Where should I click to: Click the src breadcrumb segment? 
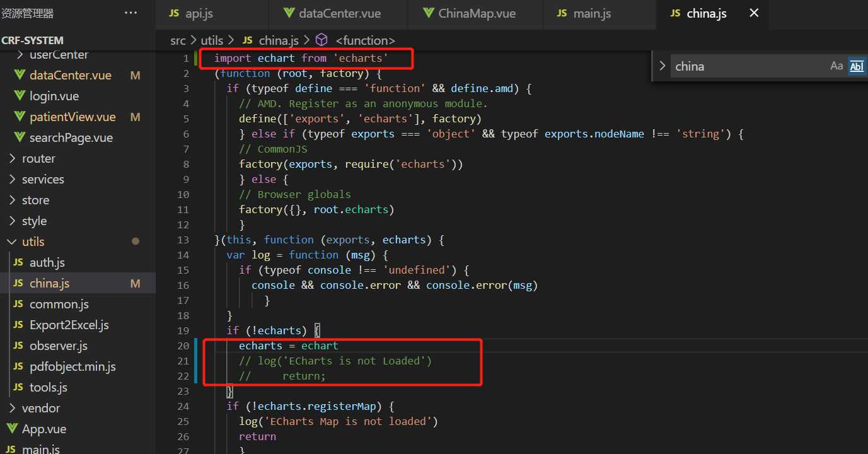[x=178, y=40]
